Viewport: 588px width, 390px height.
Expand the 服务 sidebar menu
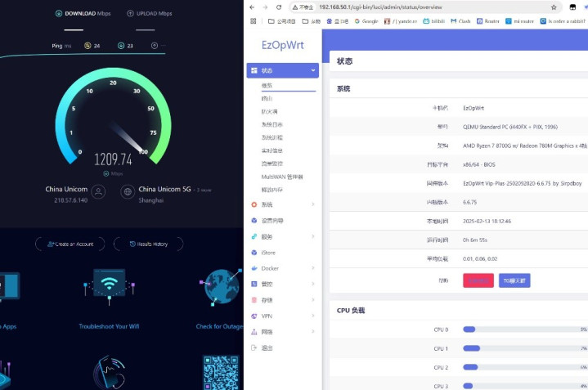tap(312, 236)
